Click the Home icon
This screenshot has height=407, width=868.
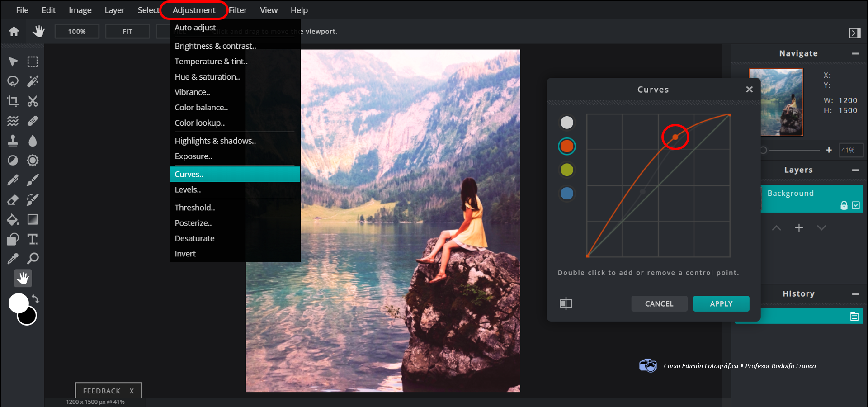pos(14,31)
